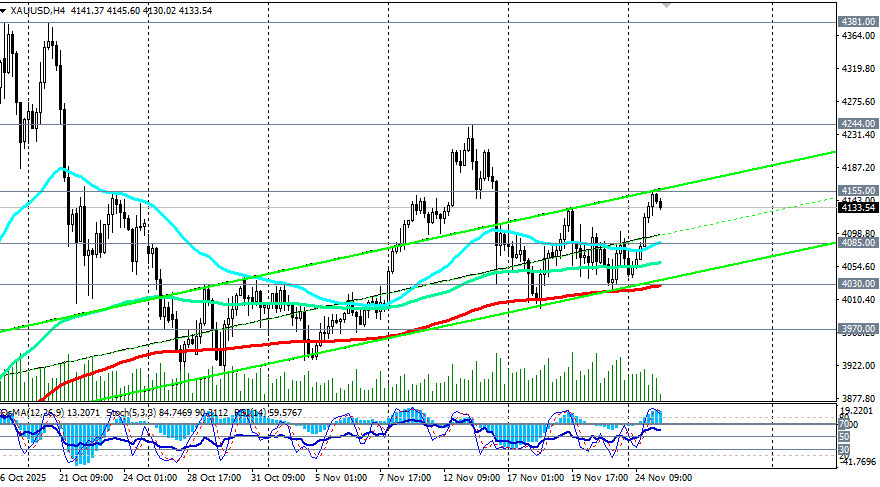This screenshot has width=880, height=487.
Task: Click the open price value 4141.37
Action: [x=87, y=10]
